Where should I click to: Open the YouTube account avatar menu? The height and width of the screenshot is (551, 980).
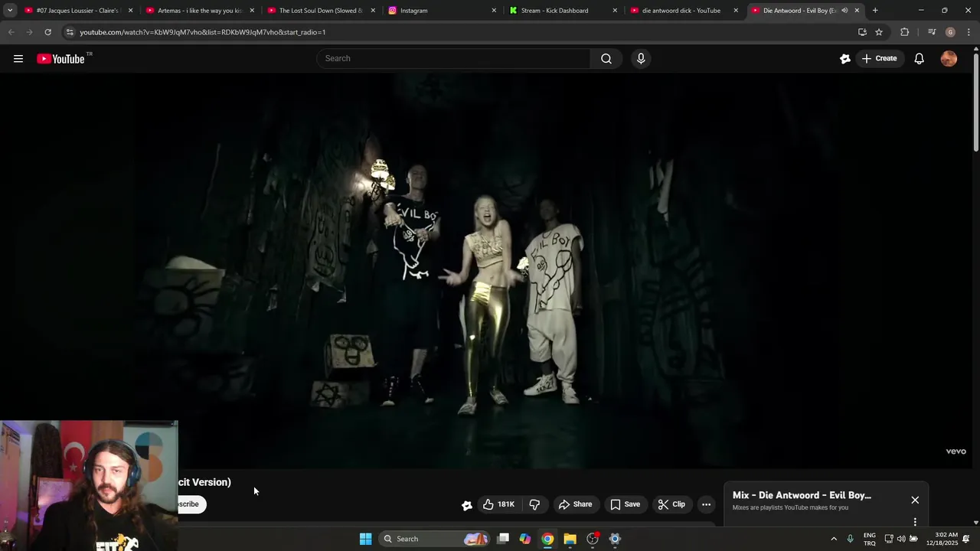(949, 59)
